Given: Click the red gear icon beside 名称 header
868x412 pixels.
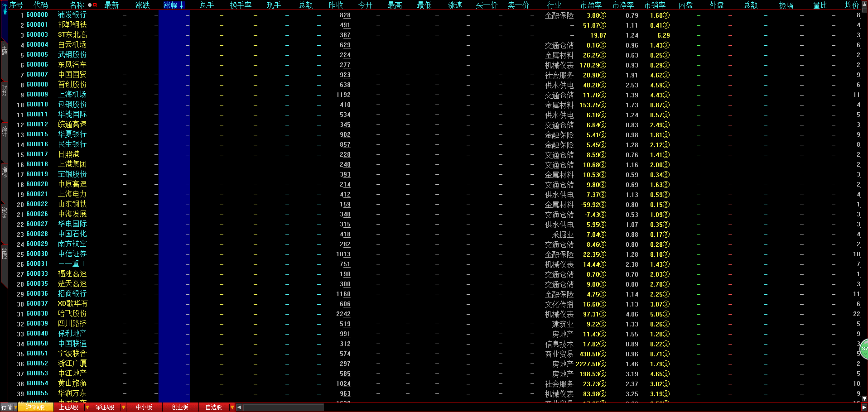Looking at the screenshot, I should tap(95, 5).
